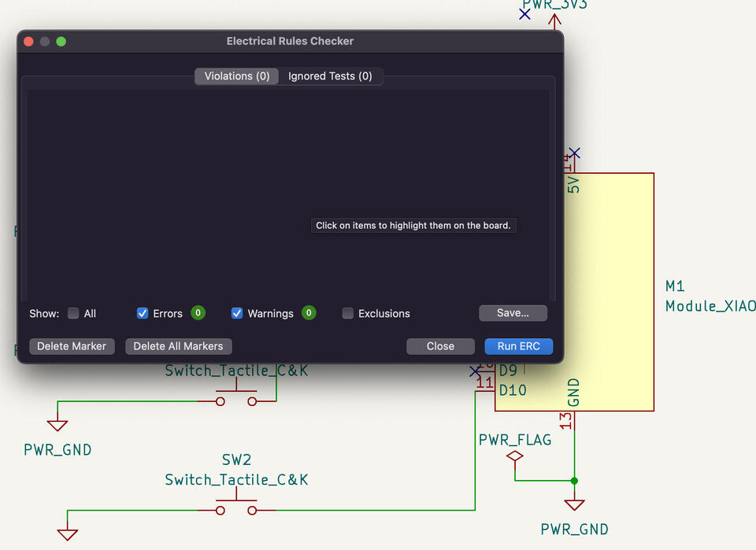Viewport: 756px width, 550px height.
Task: Switch to the Violations (0) tab
Action: pos(237,76)
